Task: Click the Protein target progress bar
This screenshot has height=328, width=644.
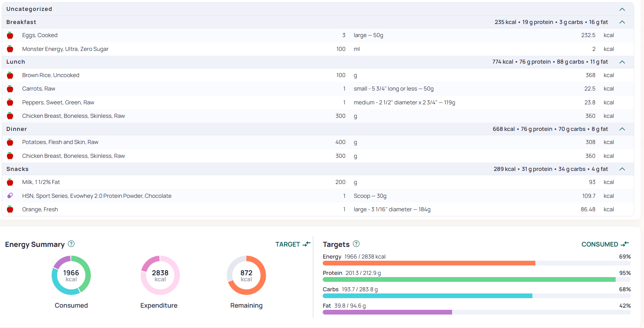Action: (477, 279)
